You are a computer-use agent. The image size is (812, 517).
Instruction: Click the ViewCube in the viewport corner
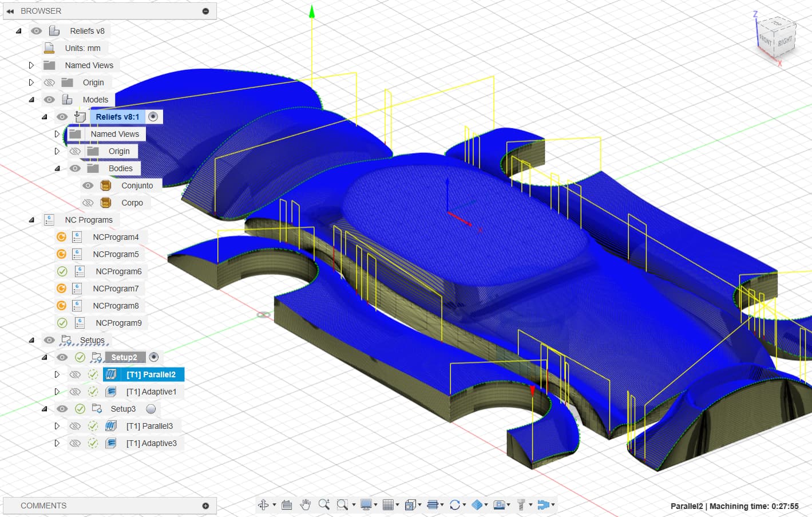[776, 37]
